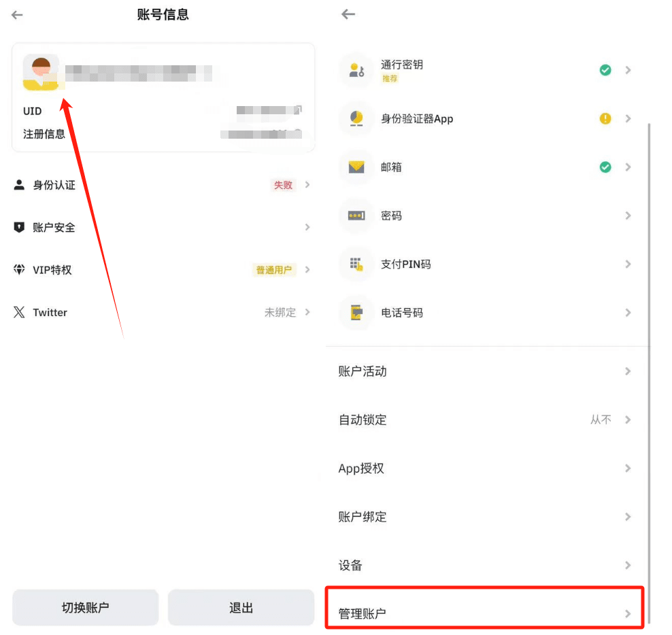This screenshot has height=635, width=672.
Task: Tap the password field icon
Action: [x=356, y=216]
